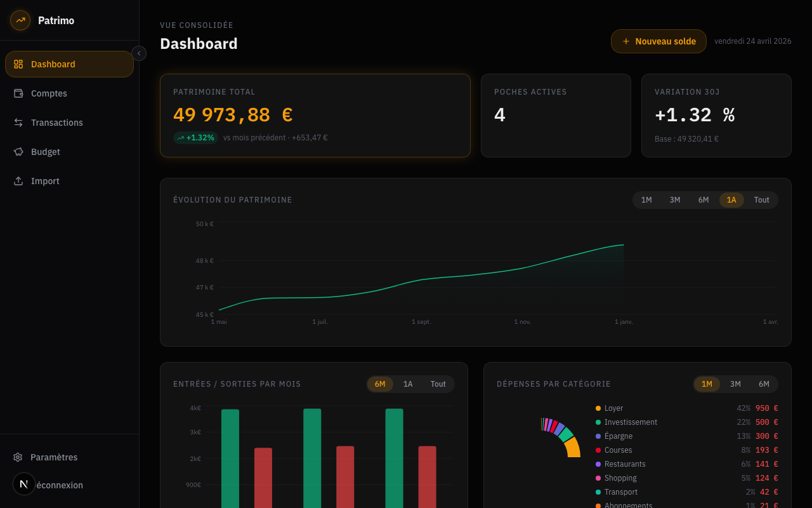Click the Paramètres gear icon
The image size is (812, 508).
click(x=18, y=457)
